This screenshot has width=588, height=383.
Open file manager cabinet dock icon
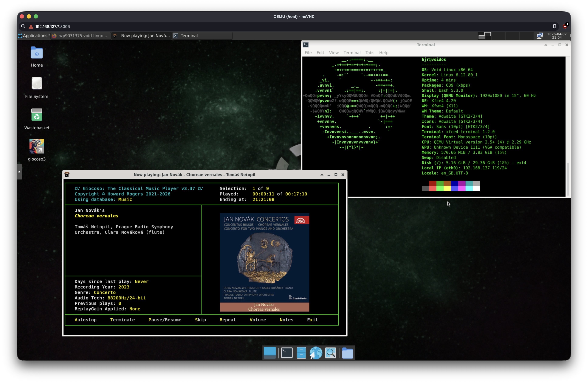(301, 353)
